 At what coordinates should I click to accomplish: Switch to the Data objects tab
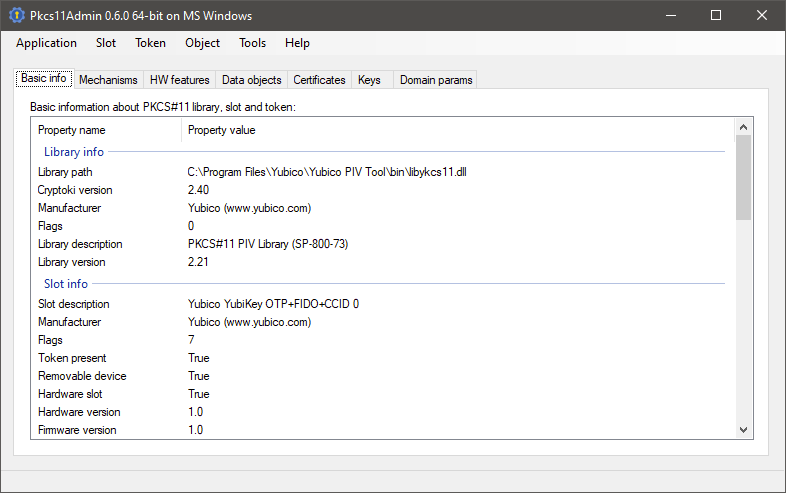(x=252, y=80)
